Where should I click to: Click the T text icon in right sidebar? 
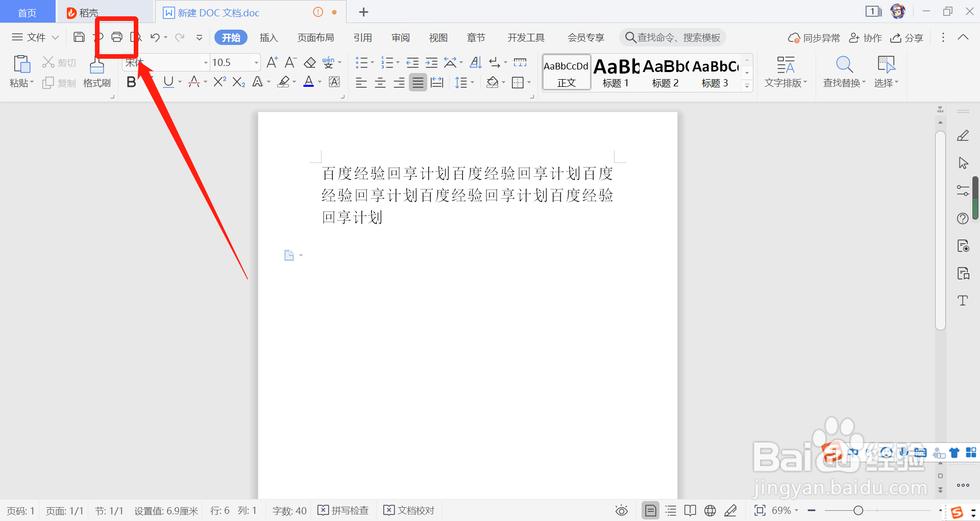(x=963, y=300)
